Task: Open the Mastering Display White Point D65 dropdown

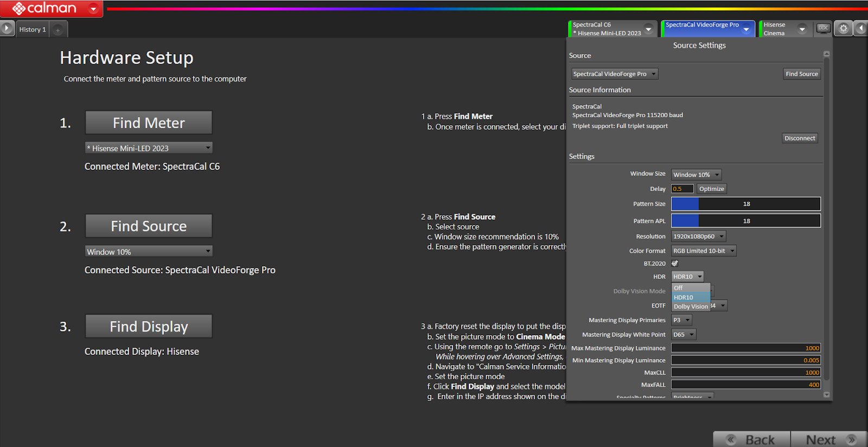Action: 684,335
